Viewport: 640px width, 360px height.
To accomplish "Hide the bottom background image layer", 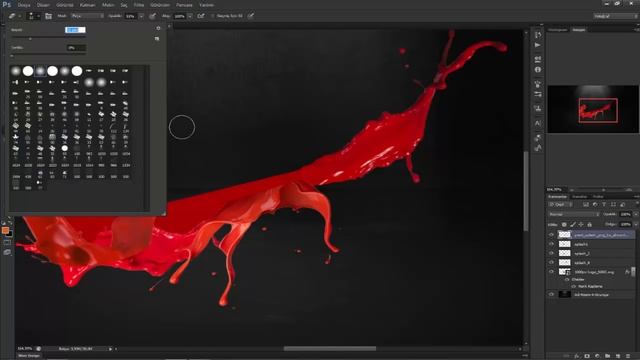I will [551, 294].
